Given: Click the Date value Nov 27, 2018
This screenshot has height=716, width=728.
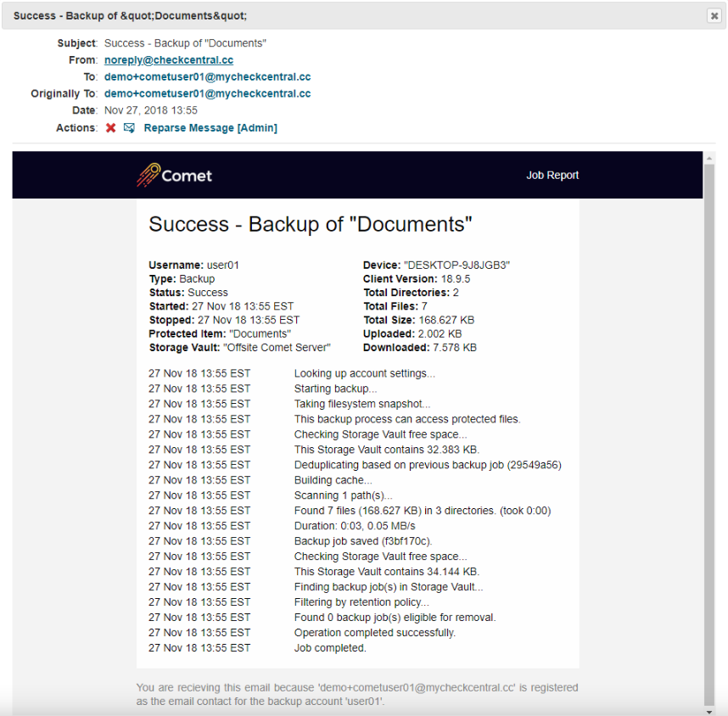Looking at the screenshot, I should (150, 111).
